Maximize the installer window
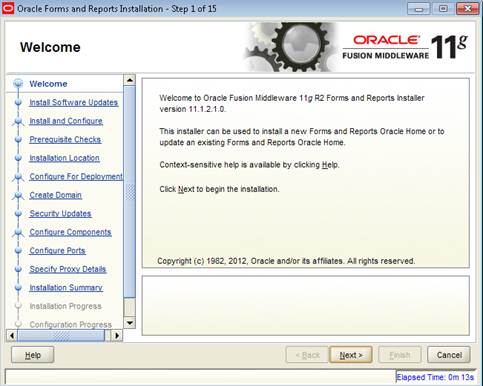 443,9
